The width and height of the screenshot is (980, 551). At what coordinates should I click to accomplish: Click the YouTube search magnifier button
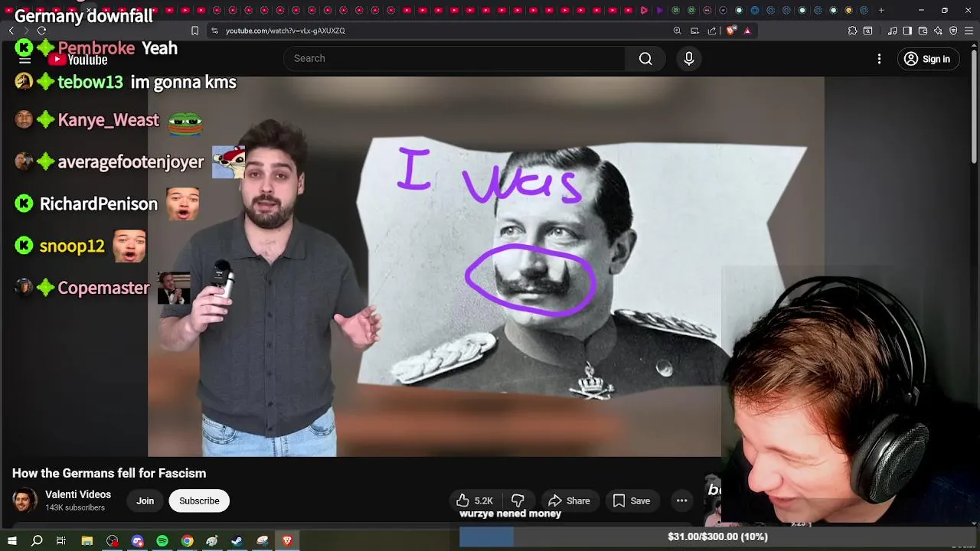pos(645,59)
